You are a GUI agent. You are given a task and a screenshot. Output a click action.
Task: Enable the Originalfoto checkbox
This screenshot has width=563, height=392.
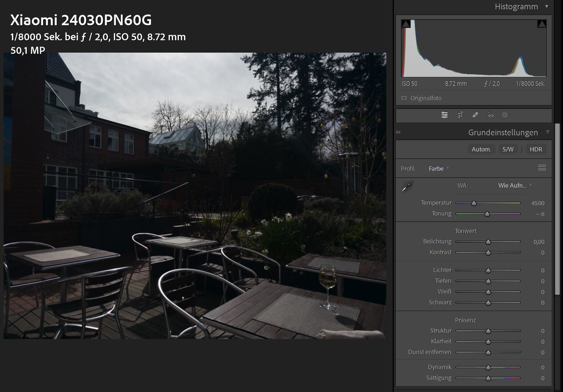404,98
